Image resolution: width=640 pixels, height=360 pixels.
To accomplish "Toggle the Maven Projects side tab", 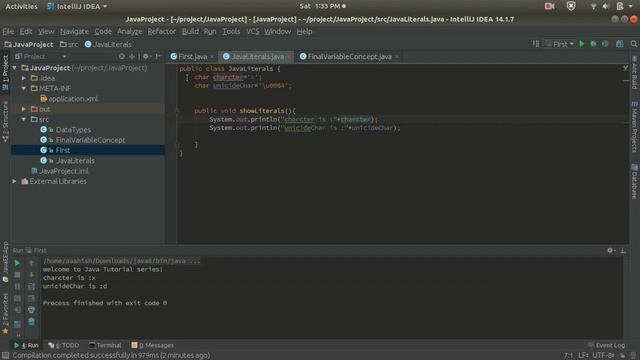I will pyautogui.click(x=634, y=127).
